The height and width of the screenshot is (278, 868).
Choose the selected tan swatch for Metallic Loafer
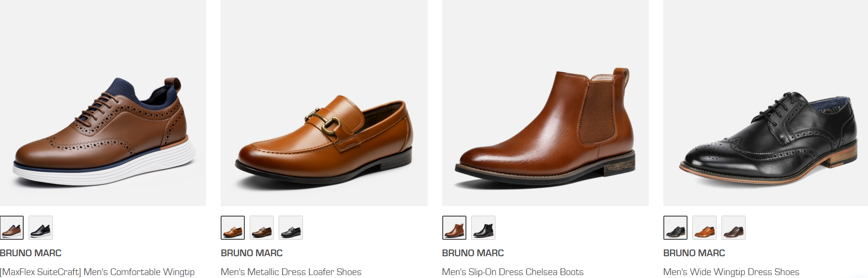pyautogui.click(x=233, y=228)
